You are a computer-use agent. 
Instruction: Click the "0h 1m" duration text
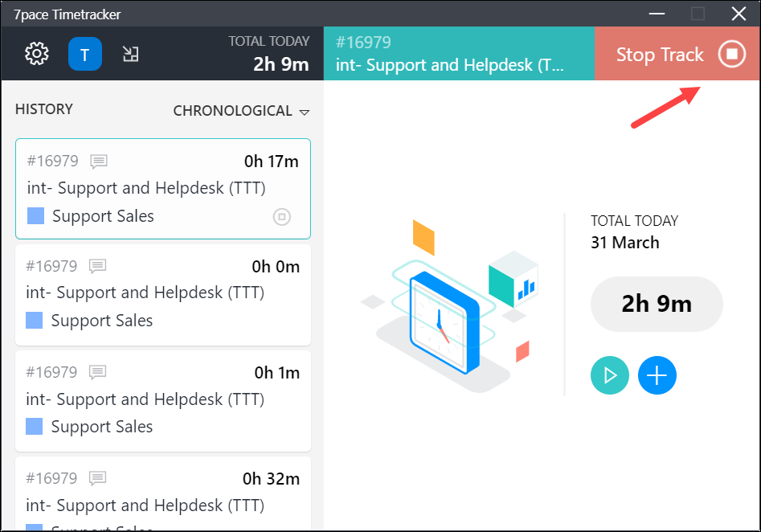pyautogui.click(x=277, y=373)
